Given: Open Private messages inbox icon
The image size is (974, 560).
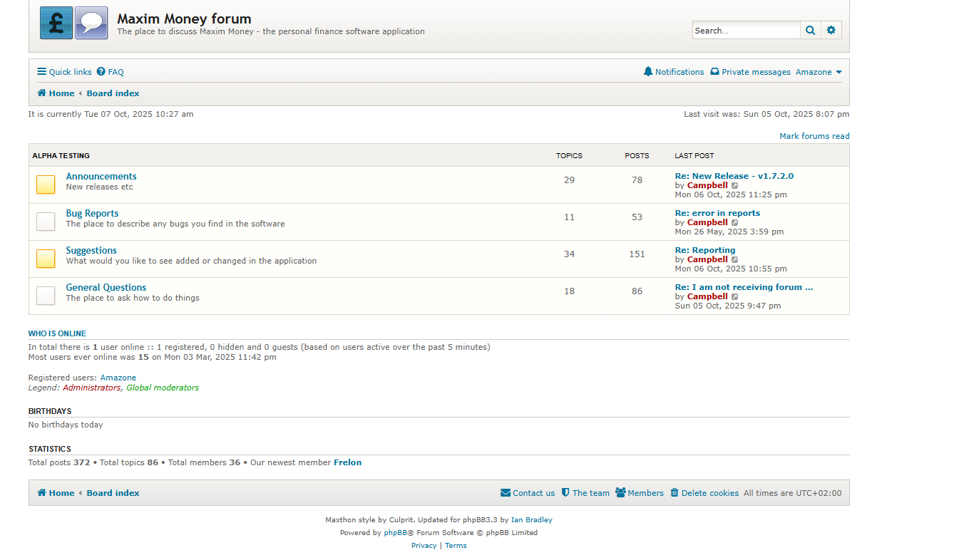Looking at the screenshot, I should tap(714, 72).
